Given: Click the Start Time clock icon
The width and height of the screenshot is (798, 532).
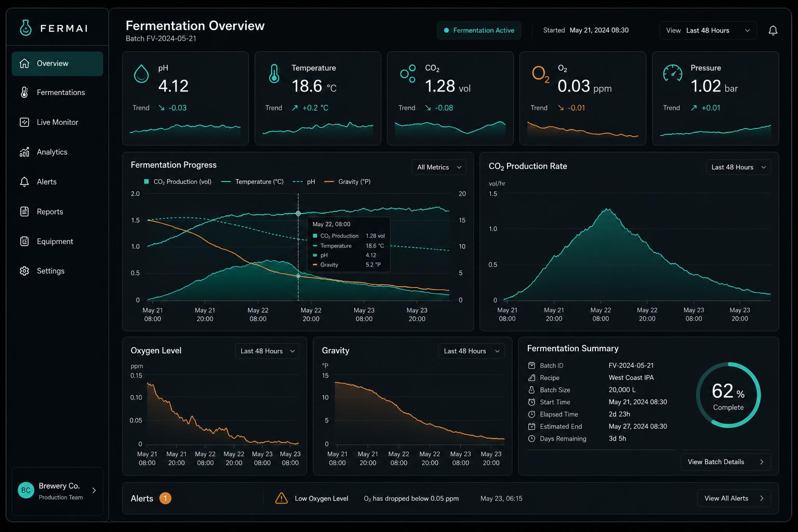Looking at the screenshot, I should coord(531,402).
